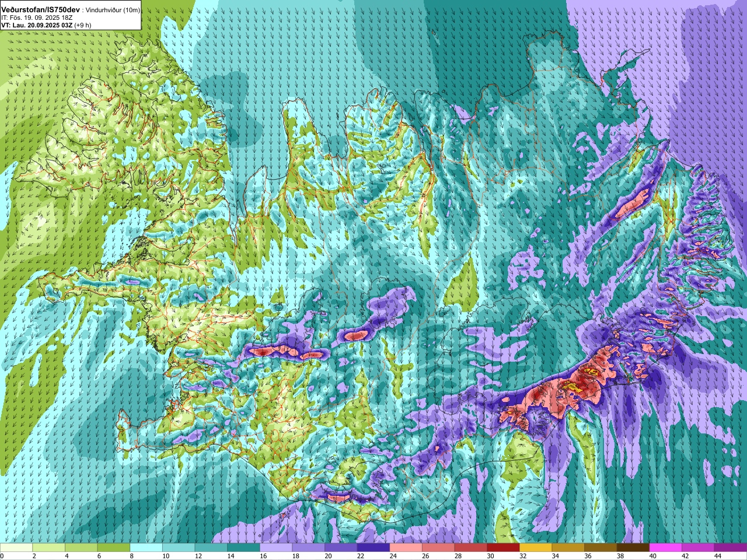The image size is (747, 560).
Task: Click the 30–32 dark red legend swatch
Action: [504, 548]
